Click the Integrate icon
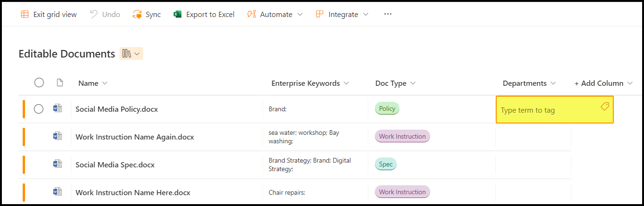The width and height of the screenshot is (644, 206). pyautogui.click(x=320, y=15)
